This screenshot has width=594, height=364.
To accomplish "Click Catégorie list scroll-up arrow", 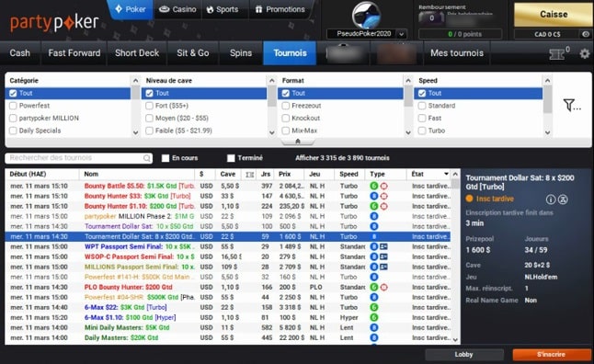I will 135,80.
